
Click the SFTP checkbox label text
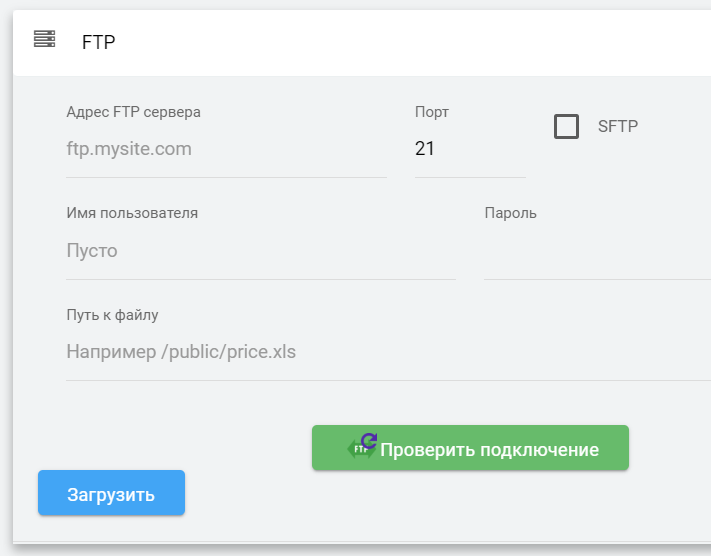click(x=618, y=127)
